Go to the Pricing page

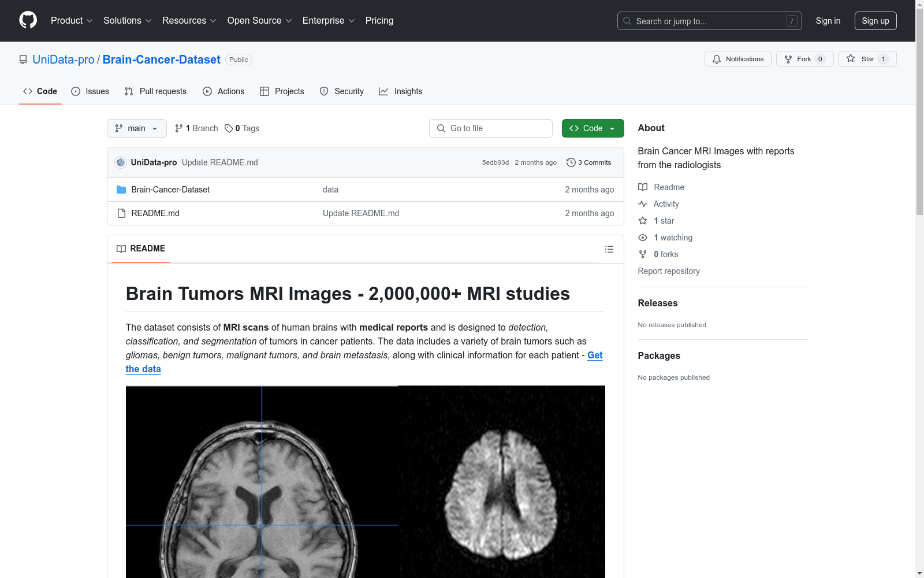pyautogui.click(x=379, y=21)
